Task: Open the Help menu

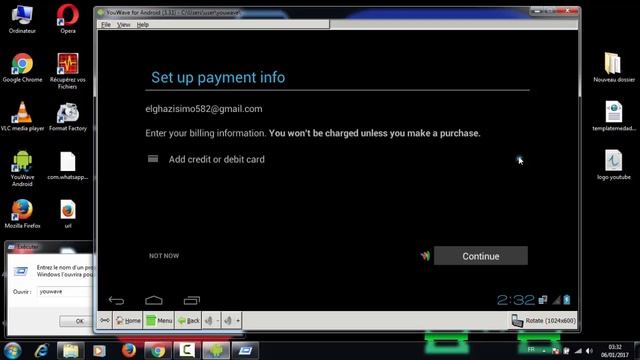Action: (x=142, y=24)
